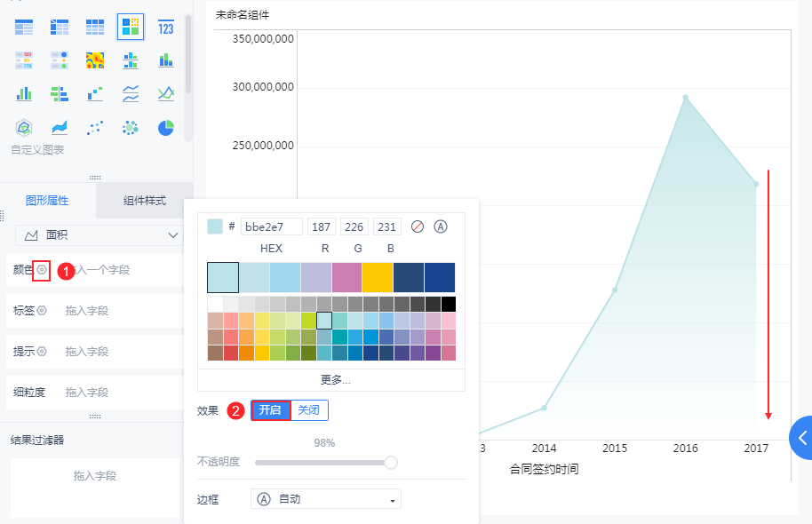Screen dimensions: 812x524
Task: Click the current color preview square
Action: coord(215,226)
